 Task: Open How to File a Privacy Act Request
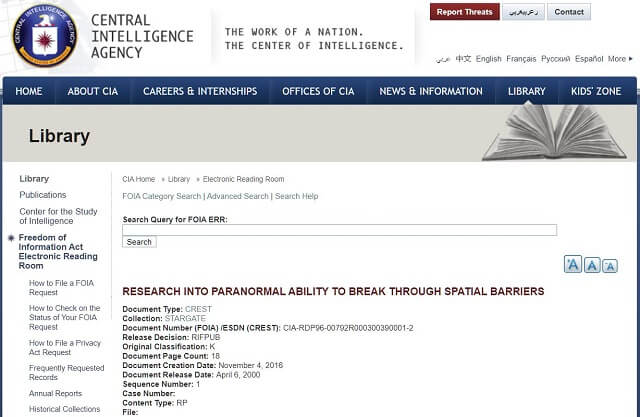pos(64,348)
